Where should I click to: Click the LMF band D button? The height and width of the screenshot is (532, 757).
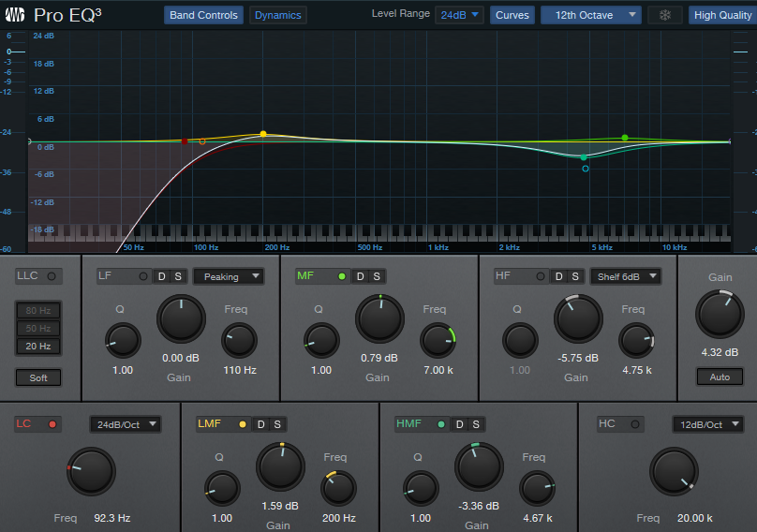(x=261, y=424)
